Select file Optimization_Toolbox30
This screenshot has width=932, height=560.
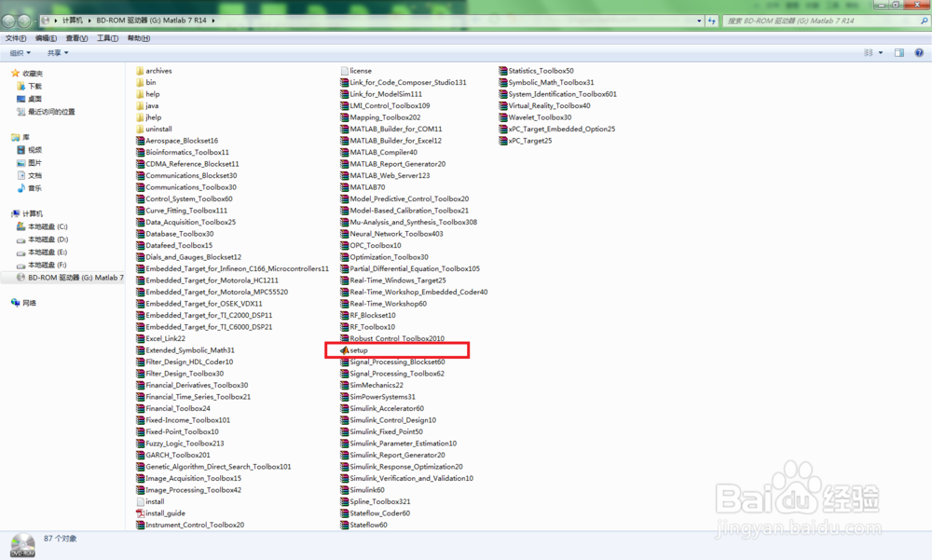390,257
